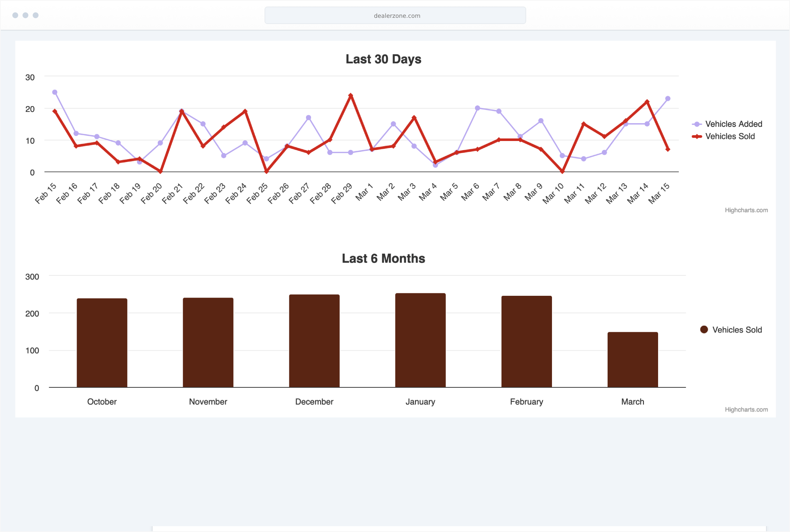Click Feb 24 Vehicles Sold diamond marker

tap(245, 111)
